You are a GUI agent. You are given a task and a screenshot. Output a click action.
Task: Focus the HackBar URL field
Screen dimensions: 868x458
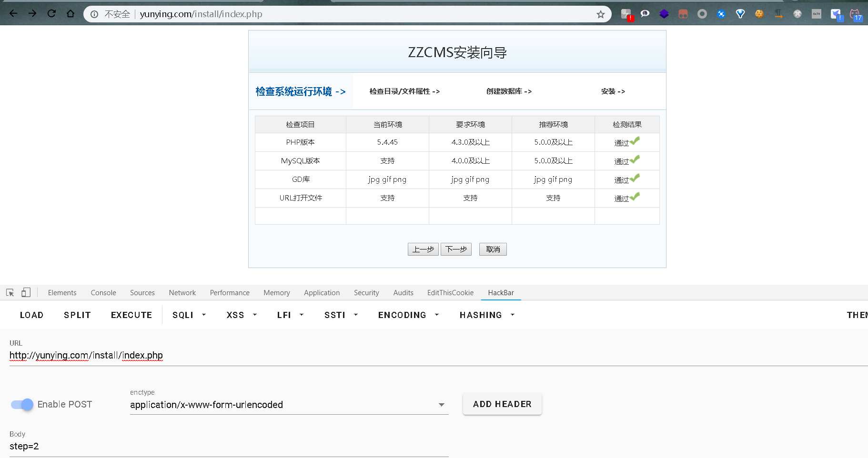438,356
